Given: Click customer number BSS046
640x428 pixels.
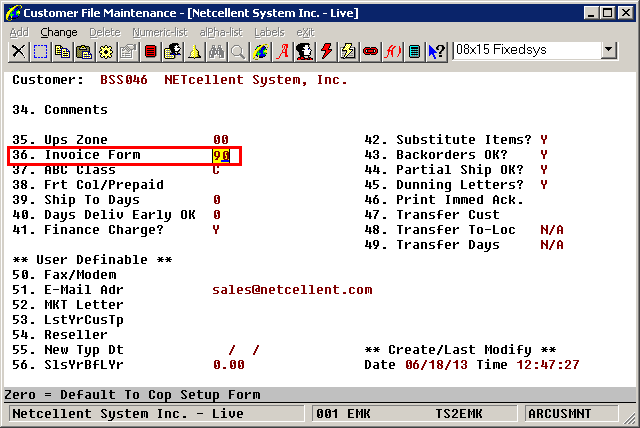Looking at the screenshot, I should pos(124,80).
